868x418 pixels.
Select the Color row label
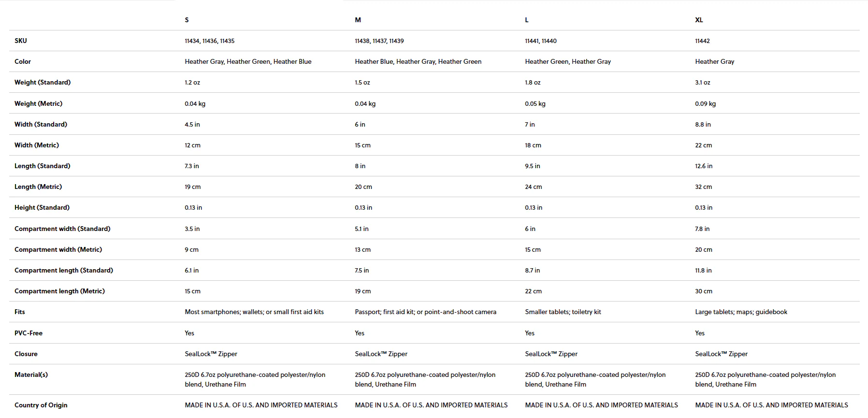(x=23, y=61)
